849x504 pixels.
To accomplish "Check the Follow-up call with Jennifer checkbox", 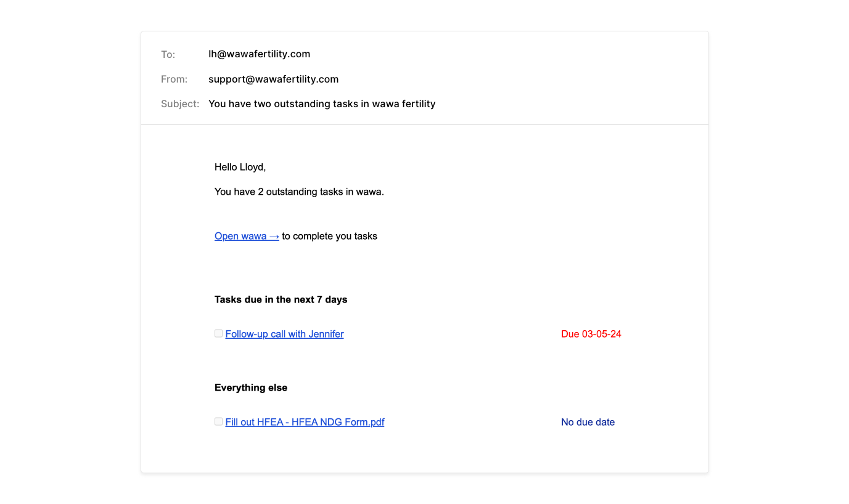I will [218, 333].
